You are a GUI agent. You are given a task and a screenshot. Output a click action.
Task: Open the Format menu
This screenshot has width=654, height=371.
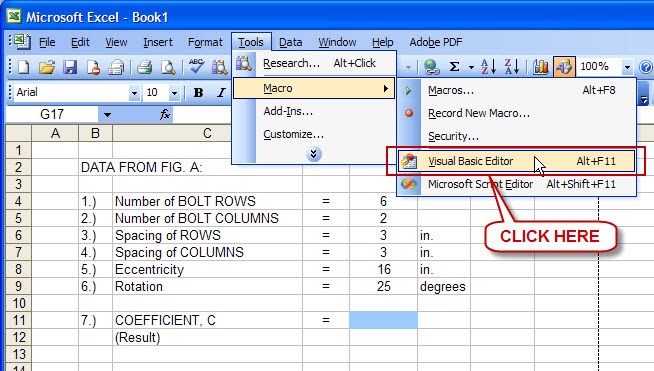(x=205, y=42)
